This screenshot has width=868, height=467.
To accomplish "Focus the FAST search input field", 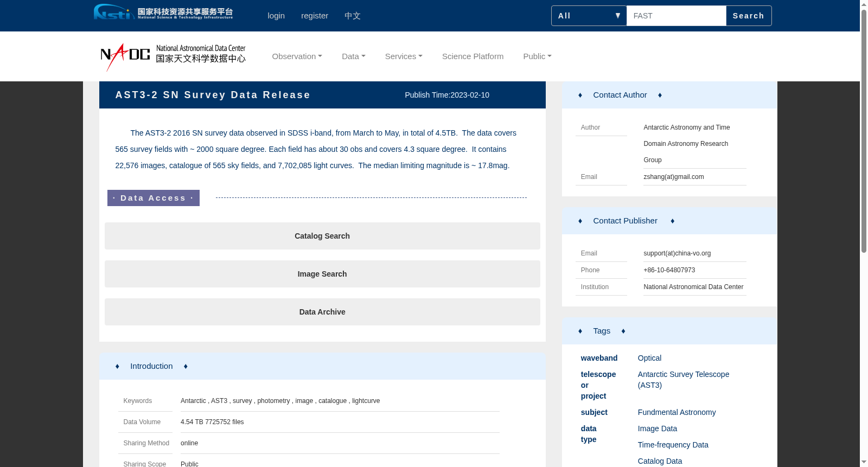I will pos(676,16).
